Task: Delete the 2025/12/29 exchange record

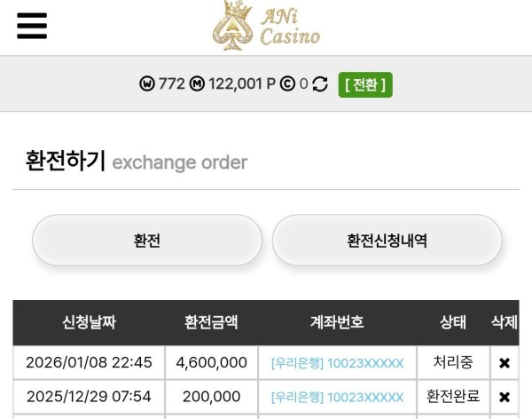Action: click(505, 397)
